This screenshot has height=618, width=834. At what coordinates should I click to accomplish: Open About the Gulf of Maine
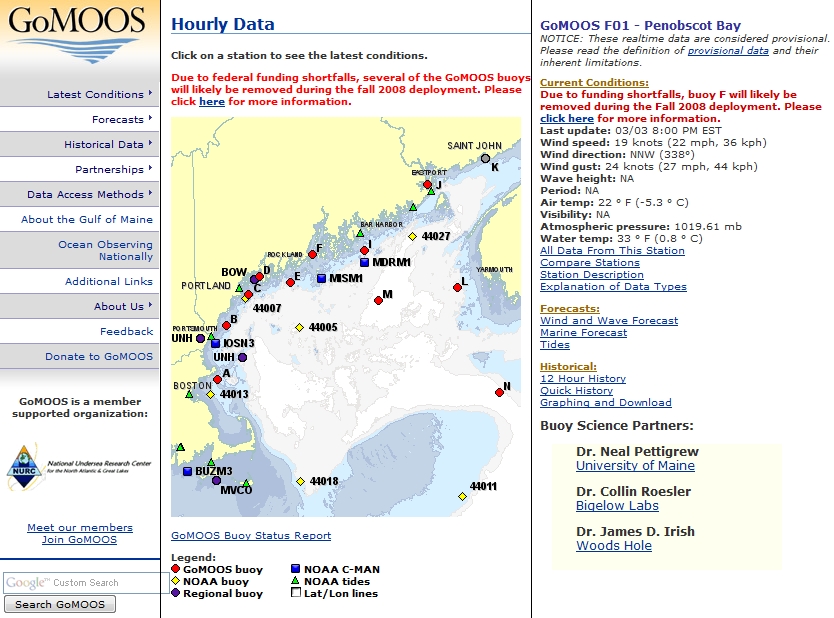coord(87,219)
